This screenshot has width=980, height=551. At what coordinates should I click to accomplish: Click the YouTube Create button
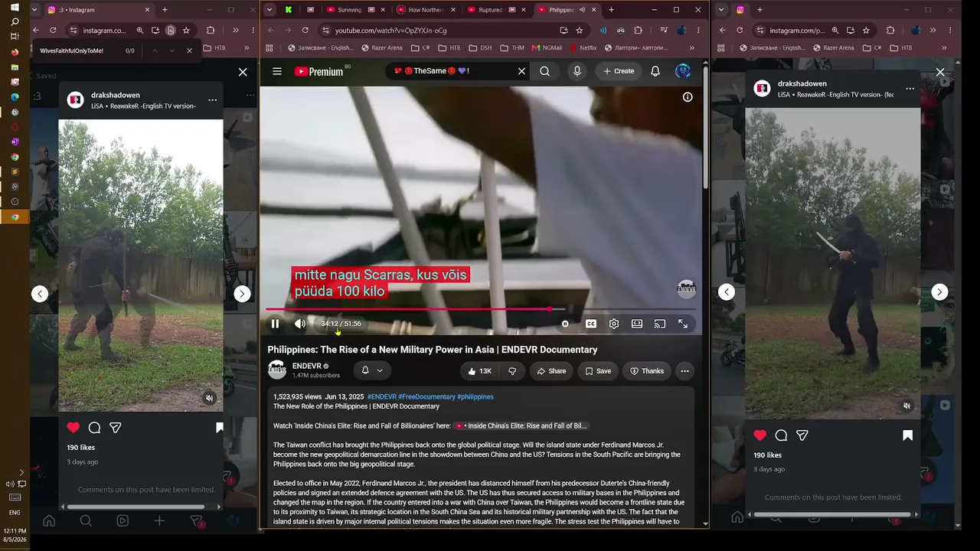[x=619, y=71]
